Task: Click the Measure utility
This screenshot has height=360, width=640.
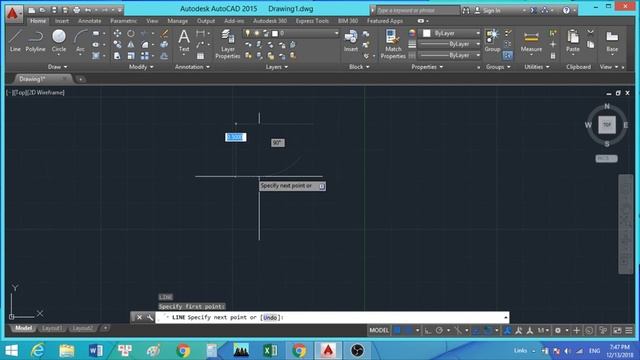Action: click(531, 41)
